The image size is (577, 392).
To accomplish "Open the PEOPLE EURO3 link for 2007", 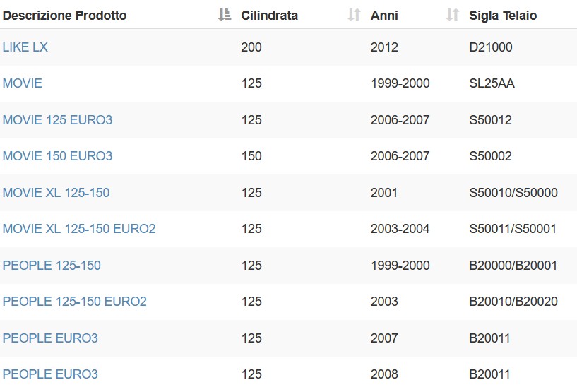I will click(50, 338).
